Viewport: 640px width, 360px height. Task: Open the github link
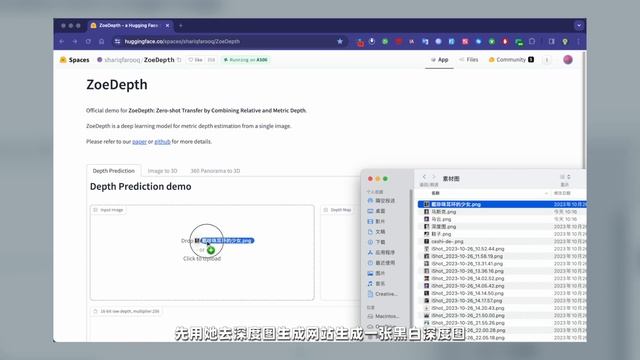(x=162, y=142)
